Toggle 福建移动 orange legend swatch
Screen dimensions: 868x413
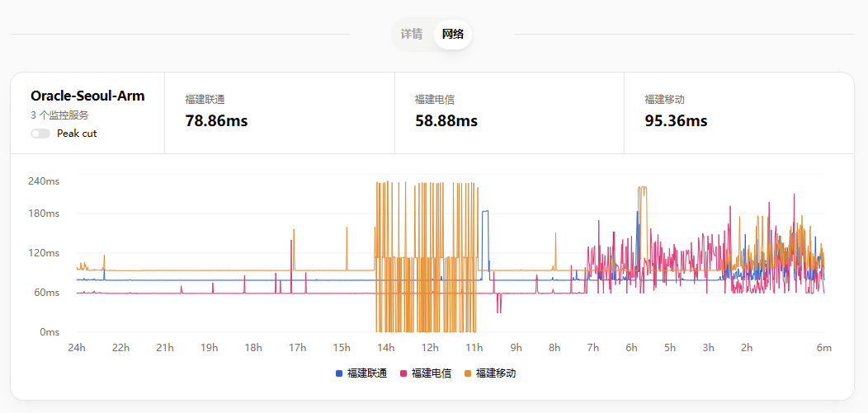tap(468, 373)
